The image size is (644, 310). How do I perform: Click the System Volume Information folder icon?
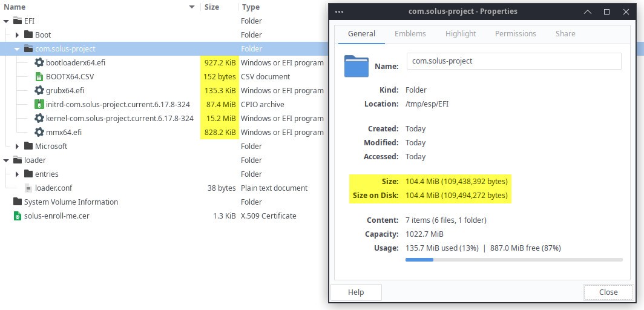coord(17,202)
